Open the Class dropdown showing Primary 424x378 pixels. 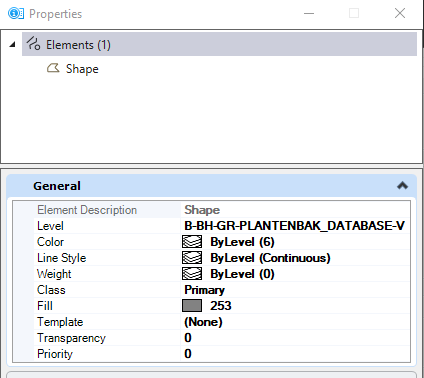click(x=295, y=290)
